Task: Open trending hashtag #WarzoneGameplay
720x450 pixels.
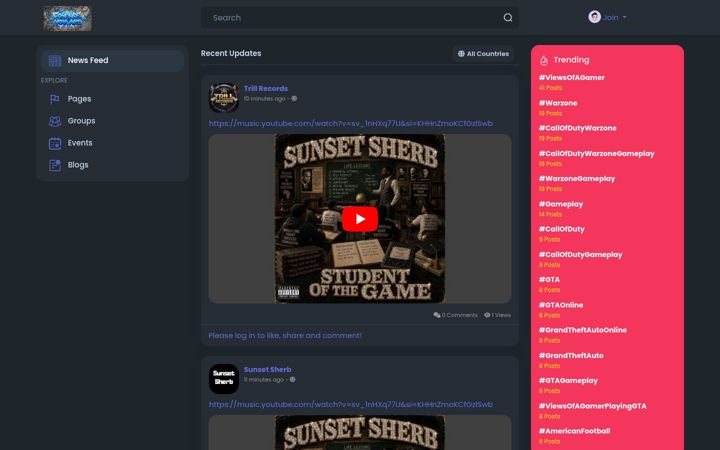Action: pyautogui.click(x=577, y=179)
